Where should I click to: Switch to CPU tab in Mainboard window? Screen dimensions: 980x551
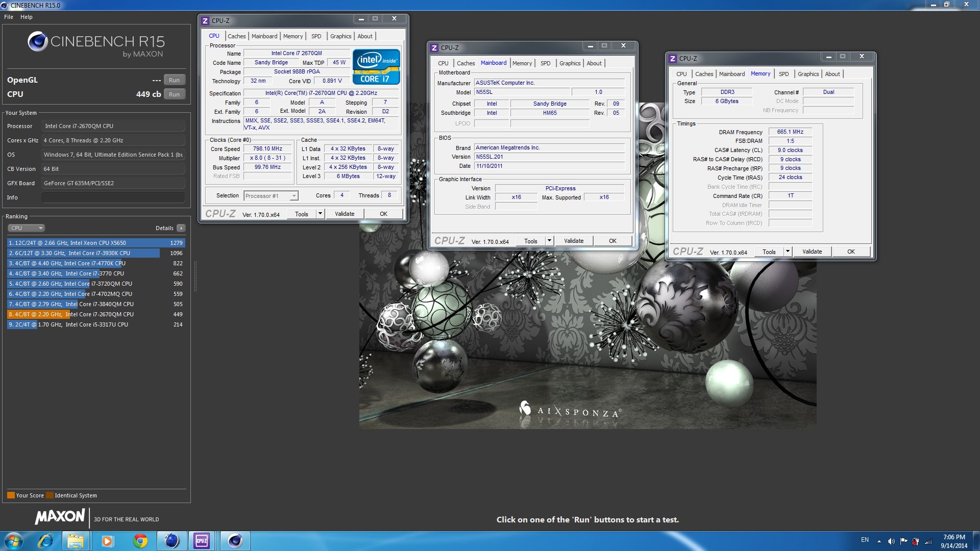[443, 63]
